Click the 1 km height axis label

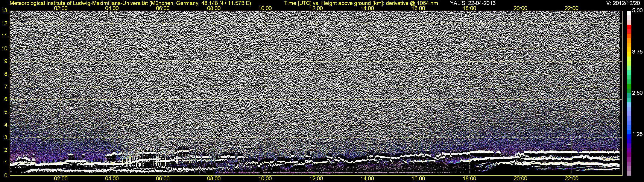click(6, 163)
